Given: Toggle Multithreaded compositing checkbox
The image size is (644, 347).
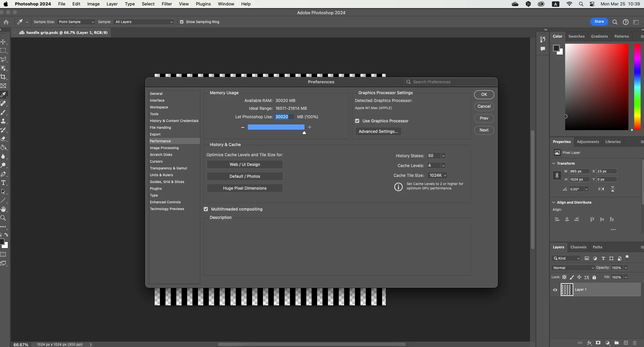Looking at the screenshot, I should click(x=206, y=209).
